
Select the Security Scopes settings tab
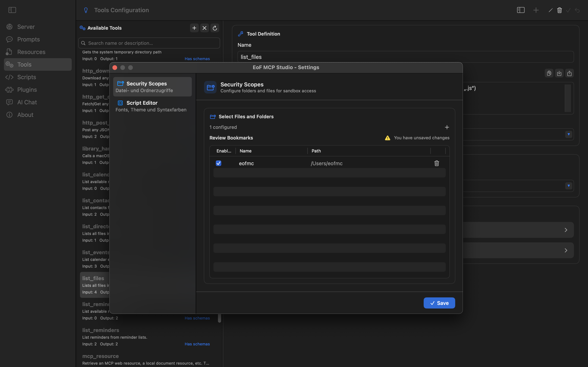[x=153, y=87]
